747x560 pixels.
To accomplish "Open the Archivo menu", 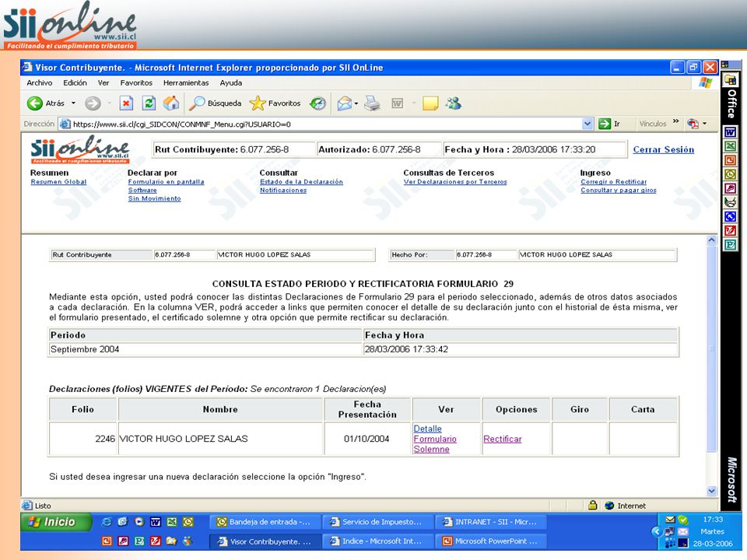I will pyautogui.click(x=40, y=83).
